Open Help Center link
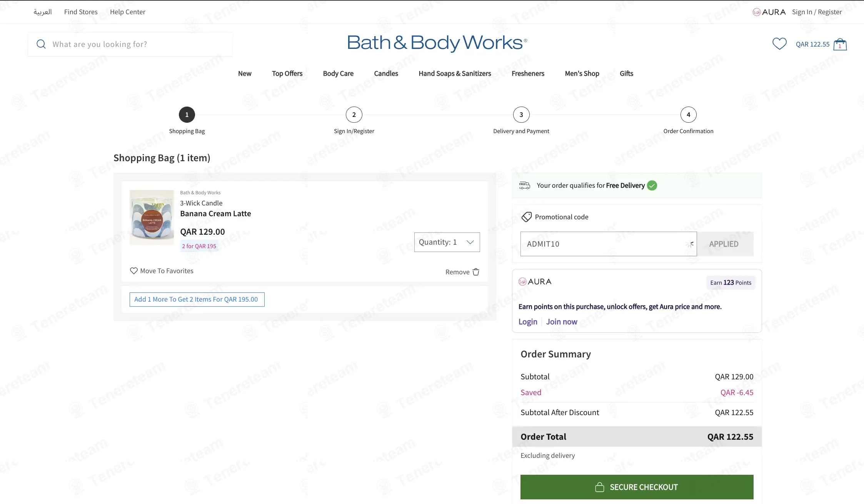 (128, 12)
